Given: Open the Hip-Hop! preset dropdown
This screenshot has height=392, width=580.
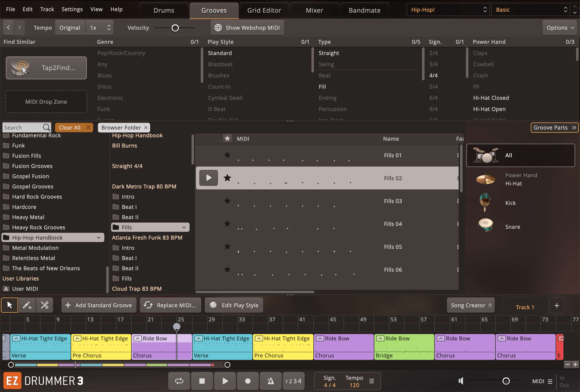Looking at the screenshot, I should 448,10.
